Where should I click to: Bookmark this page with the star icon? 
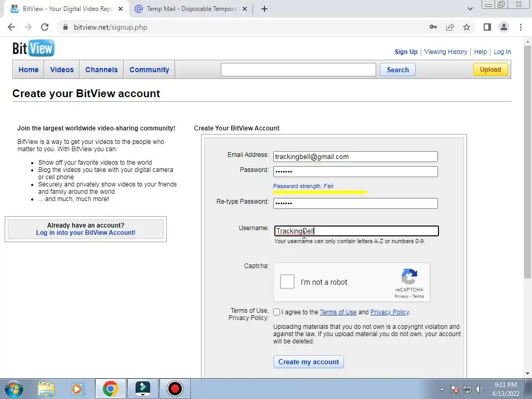point(467,27)
